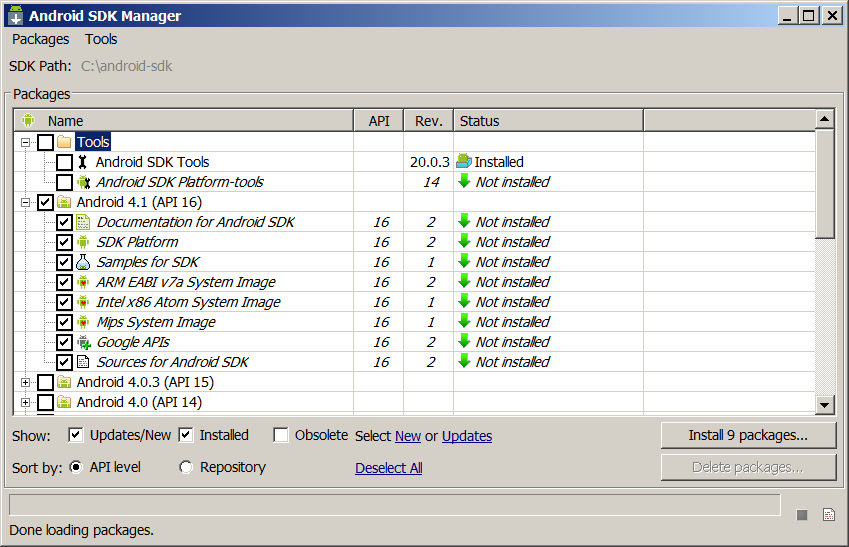Image resolution: width=849 pixels, height=547 pixels.
Task: Select the API level sort radio button
Action: [x=76, y=467]
